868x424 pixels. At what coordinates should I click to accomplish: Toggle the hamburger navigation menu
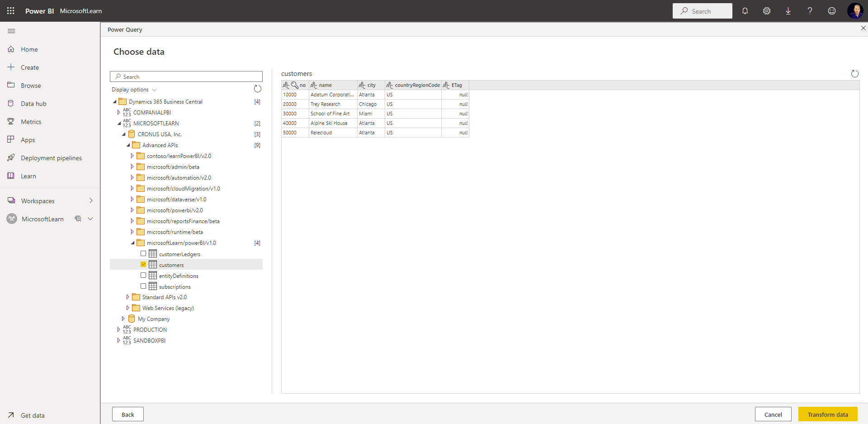[x=11, y=31]
